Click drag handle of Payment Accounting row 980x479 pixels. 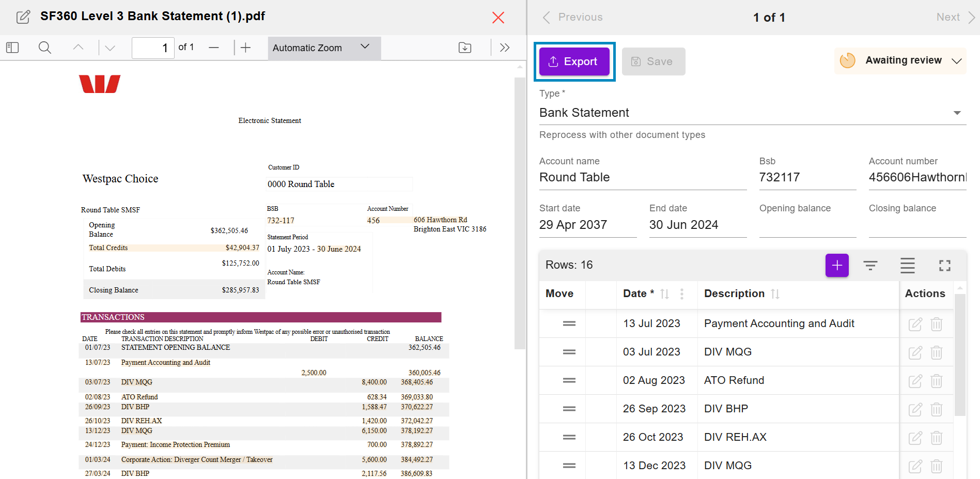click(x=569, y=323)
